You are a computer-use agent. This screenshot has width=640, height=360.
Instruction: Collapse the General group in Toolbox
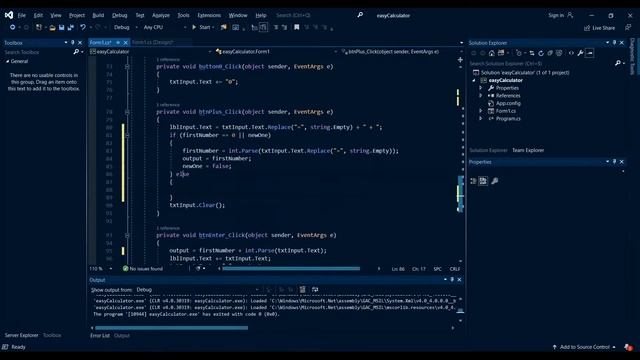click(x=7, y=61)
